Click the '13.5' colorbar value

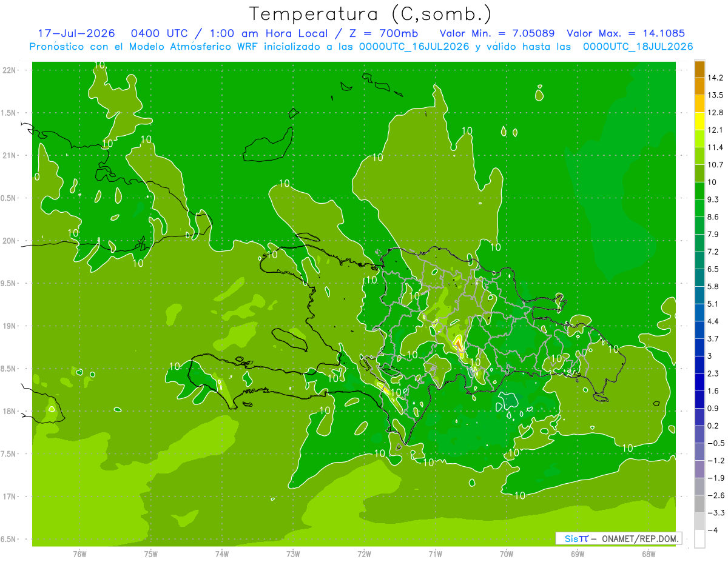pos(716,95)
